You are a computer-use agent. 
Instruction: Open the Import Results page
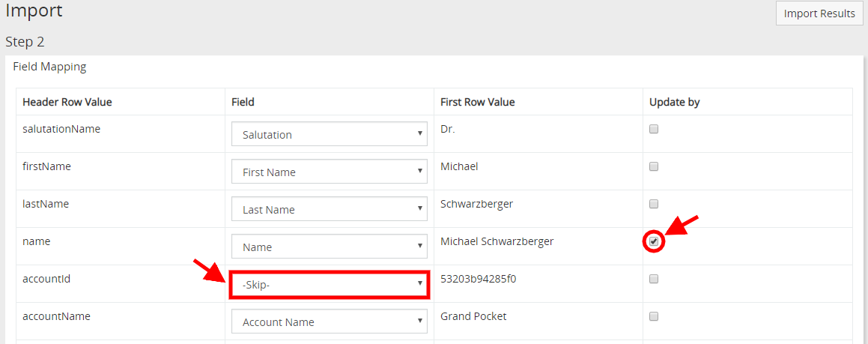819,13
